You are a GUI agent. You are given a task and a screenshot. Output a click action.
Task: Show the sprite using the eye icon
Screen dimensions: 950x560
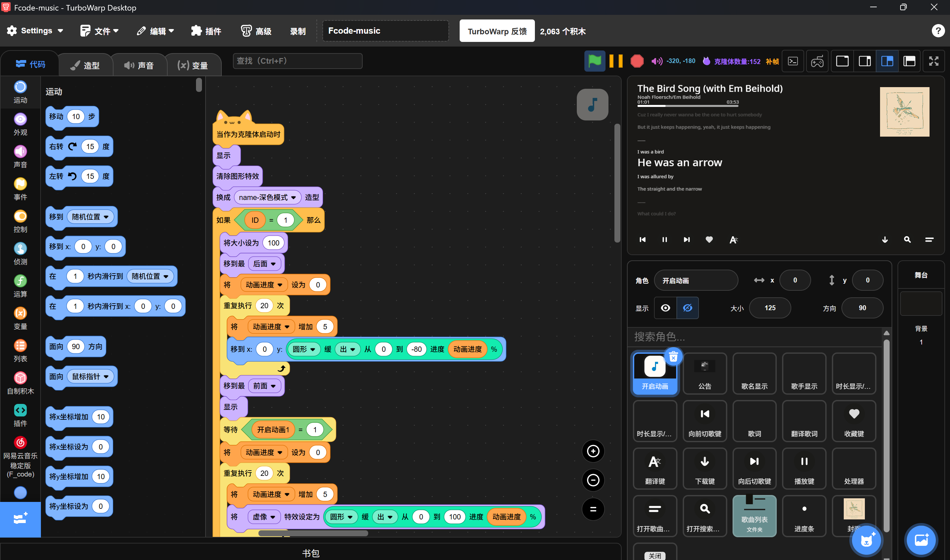click(x=666, y=308)
